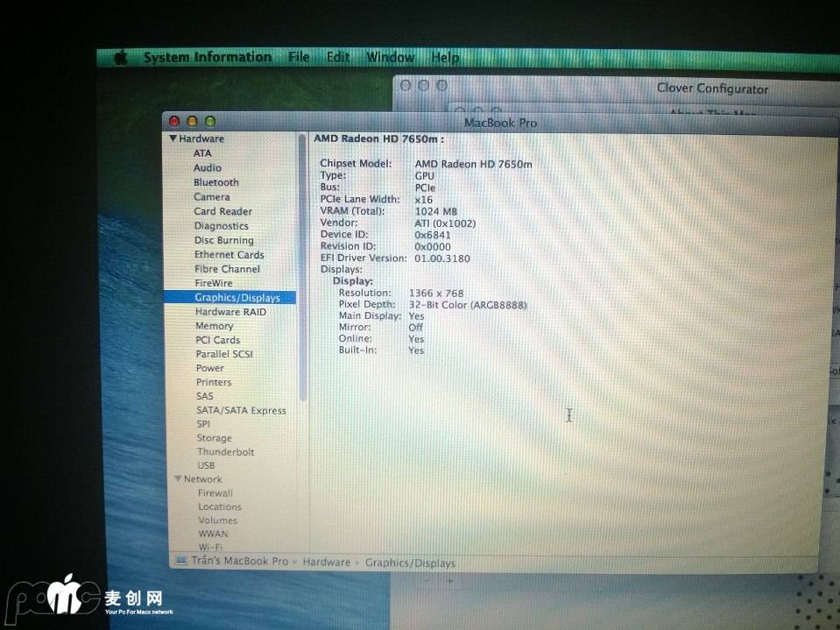Viewport: 840px width, 630px height.
Task: Collapse the Network section triangle
Action: coord(178,479)
